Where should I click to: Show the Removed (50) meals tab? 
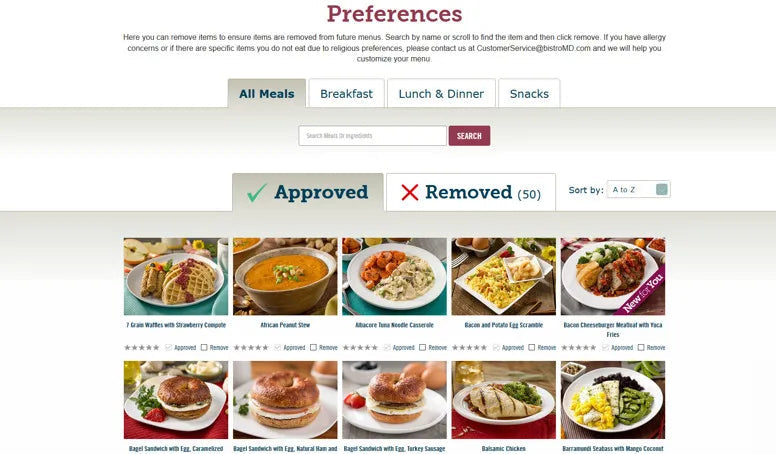471,192
